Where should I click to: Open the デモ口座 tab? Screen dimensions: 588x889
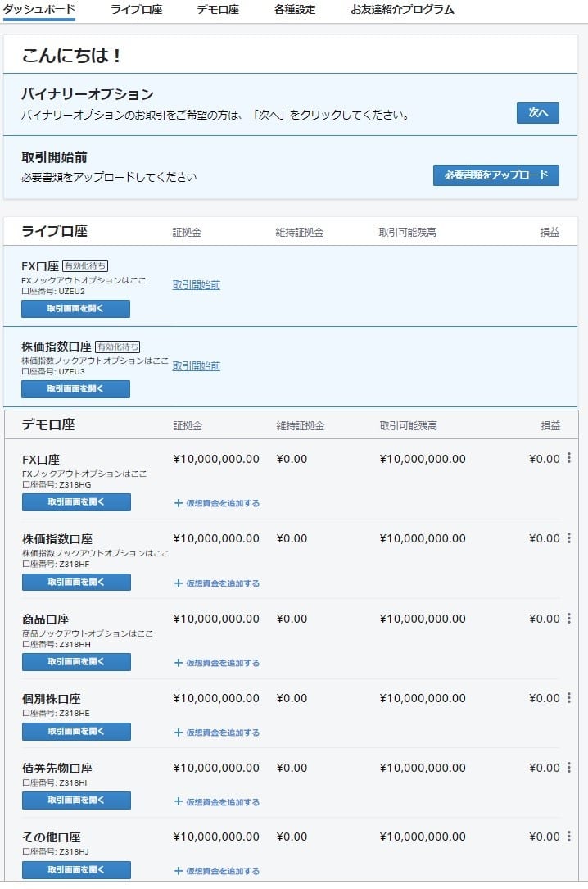[218, 10]
